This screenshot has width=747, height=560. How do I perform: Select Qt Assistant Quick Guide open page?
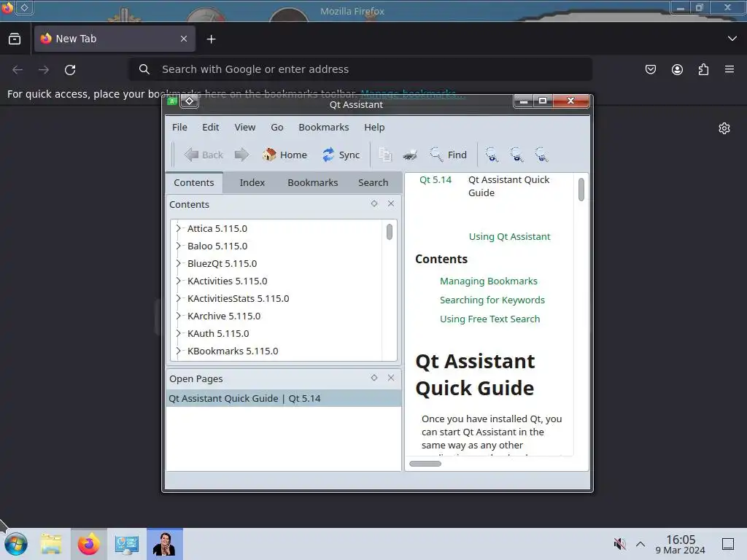tap(284, 399)
